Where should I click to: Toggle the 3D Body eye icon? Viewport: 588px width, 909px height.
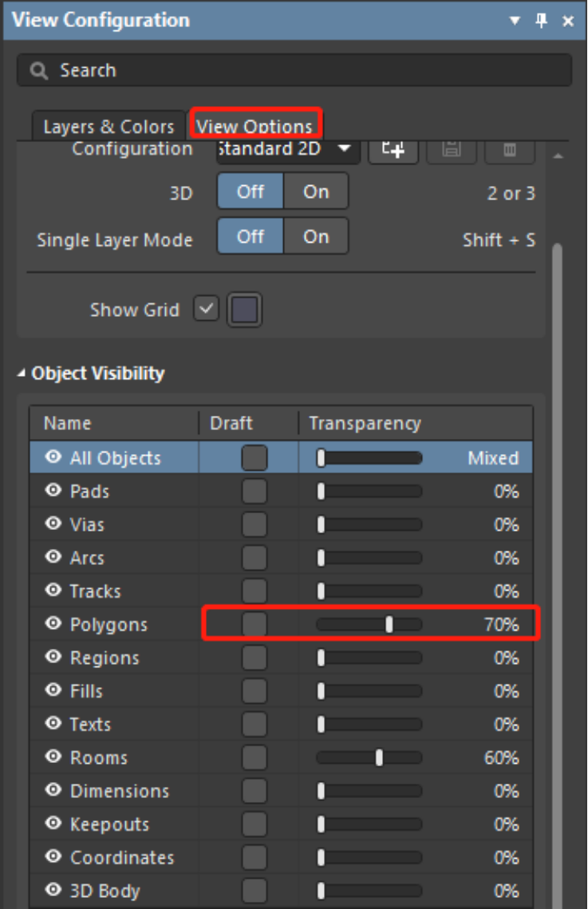tap(53, 891)
